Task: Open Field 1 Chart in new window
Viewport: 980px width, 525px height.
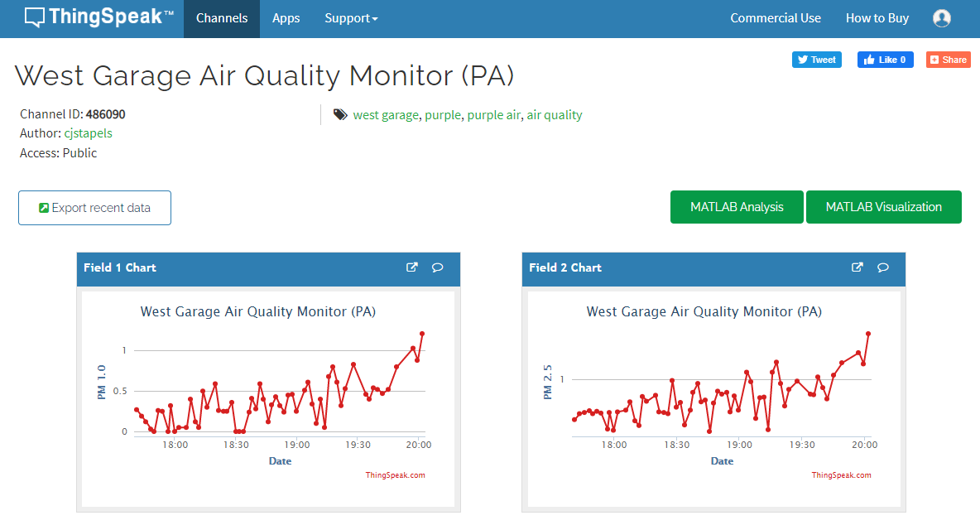Action: tap(412, 267)
